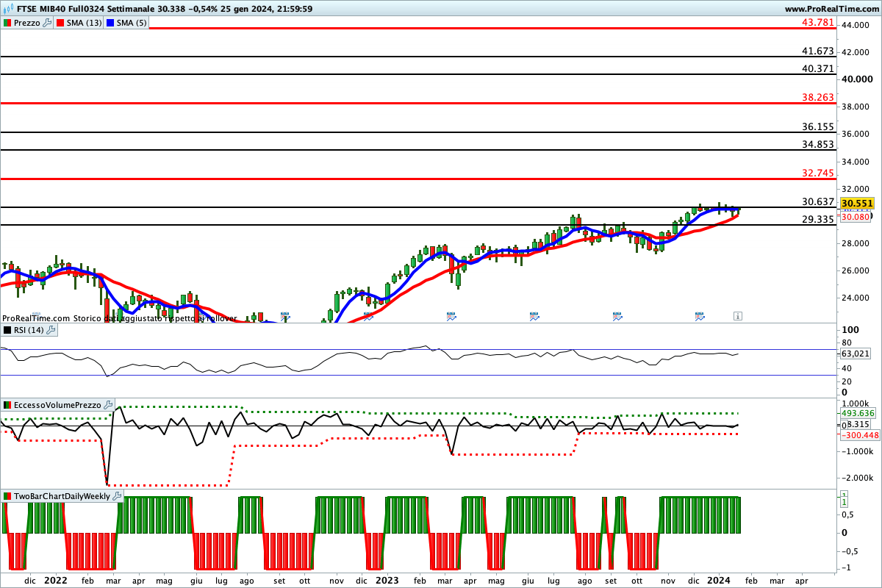Screen dimensions: 882x588
Task: Click the yellow 30.551 current price tag
Action: click(856, 204)
